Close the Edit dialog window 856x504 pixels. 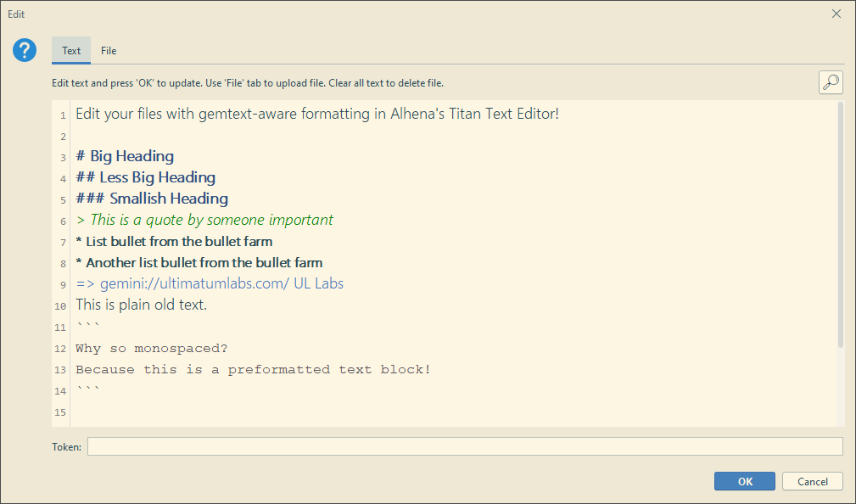click(836, 14)
